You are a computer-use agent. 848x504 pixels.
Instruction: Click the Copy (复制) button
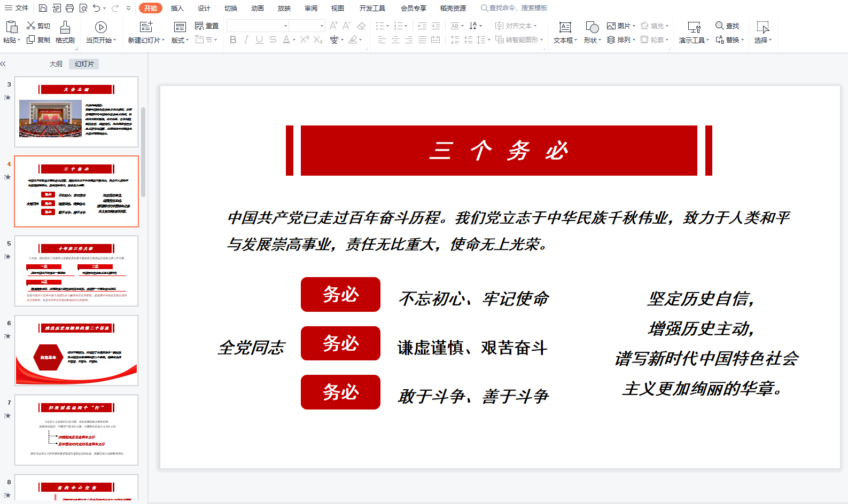point(38,40)
